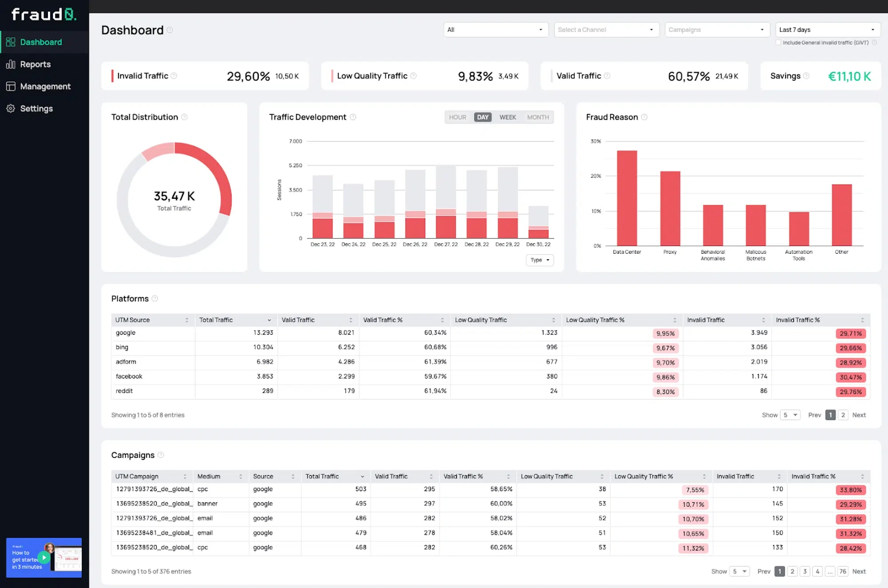Open the Select a Channel dropdown
The width and height of the screenshot is (888, 588).
607,29
